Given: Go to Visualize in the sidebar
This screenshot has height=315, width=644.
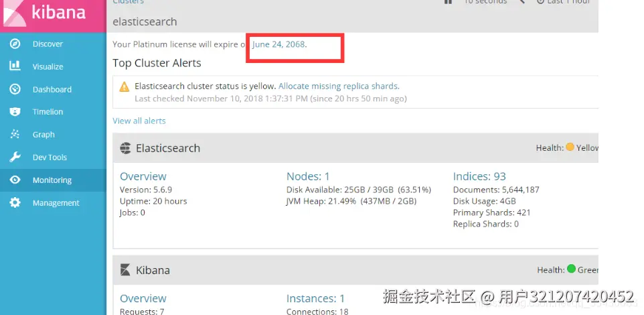Looking at the screenshot, I should (x=48, y=66).
